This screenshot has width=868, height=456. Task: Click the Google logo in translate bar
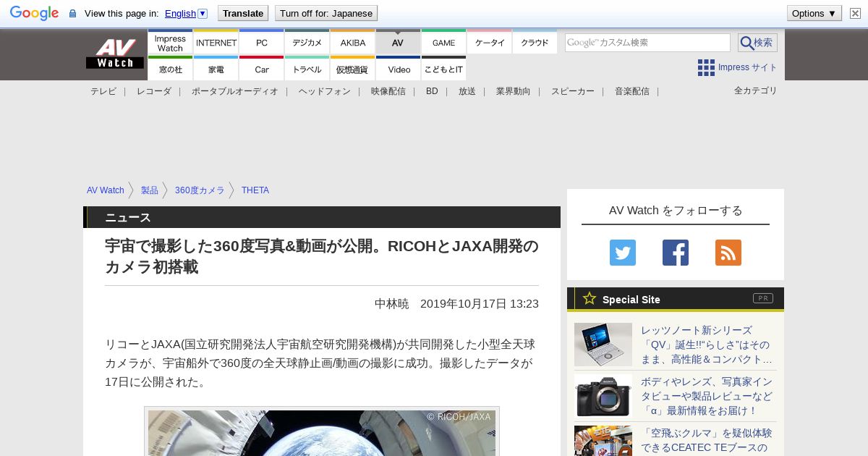point(34,13)
